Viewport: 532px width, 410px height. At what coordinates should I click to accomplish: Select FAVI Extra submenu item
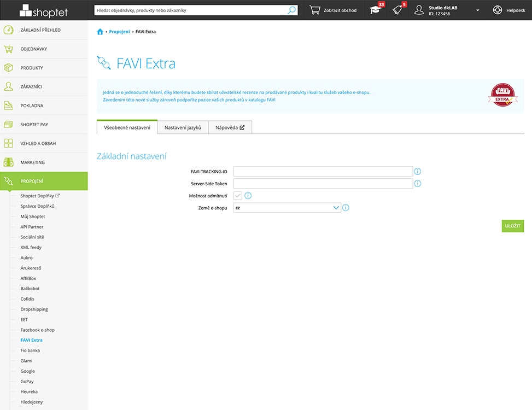point(31,340)
